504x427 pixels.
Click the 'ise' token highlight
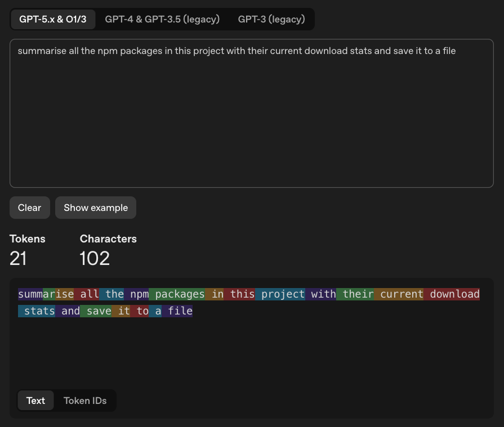(65, 294)
